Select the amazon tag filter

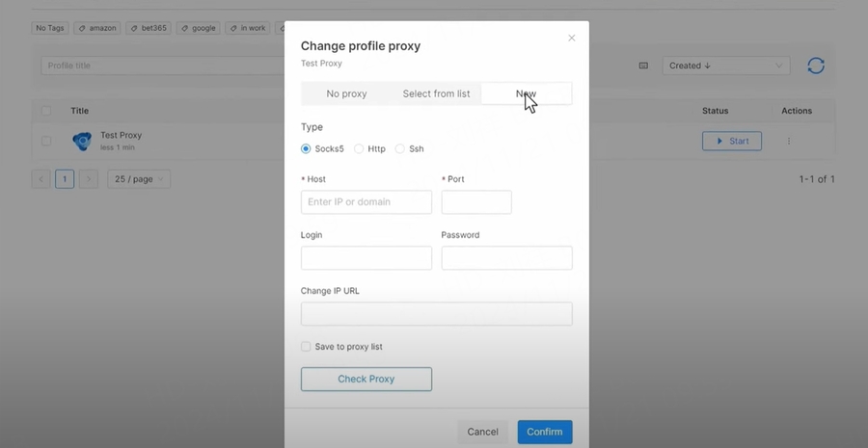tap(96, 28)
